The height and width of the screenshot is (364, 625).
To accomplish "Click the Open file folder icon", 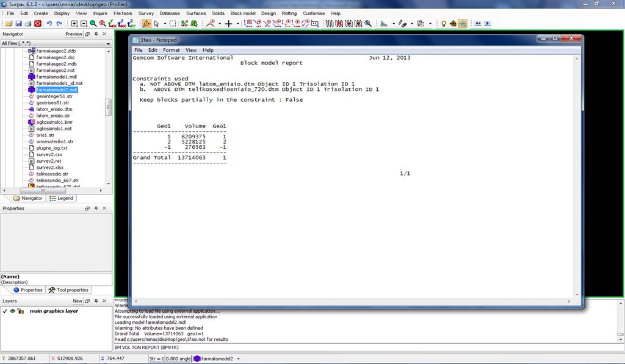I will [9, 24].
